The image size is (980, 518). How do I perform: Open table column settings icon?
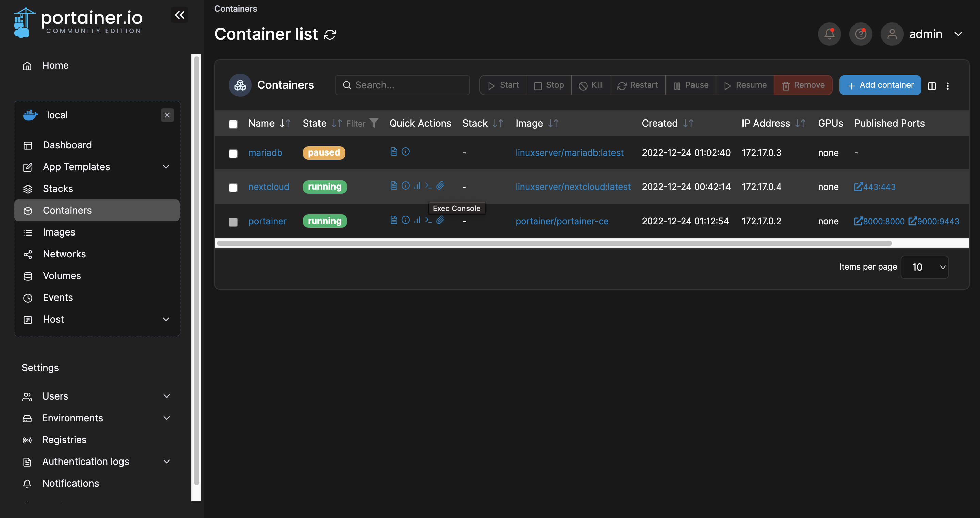point(932,86)
